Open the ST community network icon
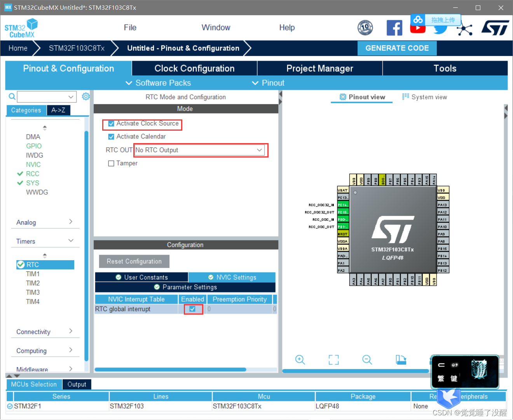Screen dimensions: 513x420 coord(464,30)
